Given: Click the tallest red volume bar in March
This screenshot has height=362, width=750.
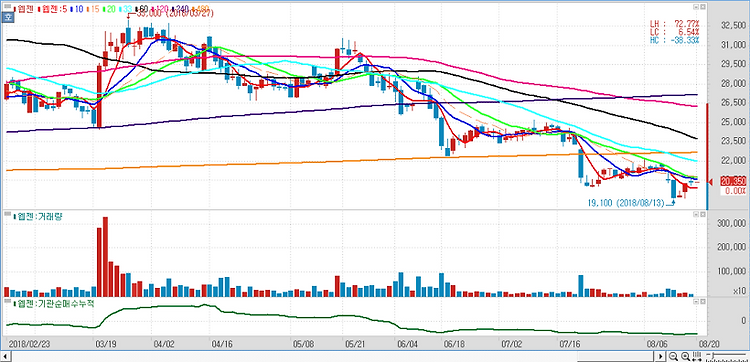Looking at the screenshot, I should 105,257.
